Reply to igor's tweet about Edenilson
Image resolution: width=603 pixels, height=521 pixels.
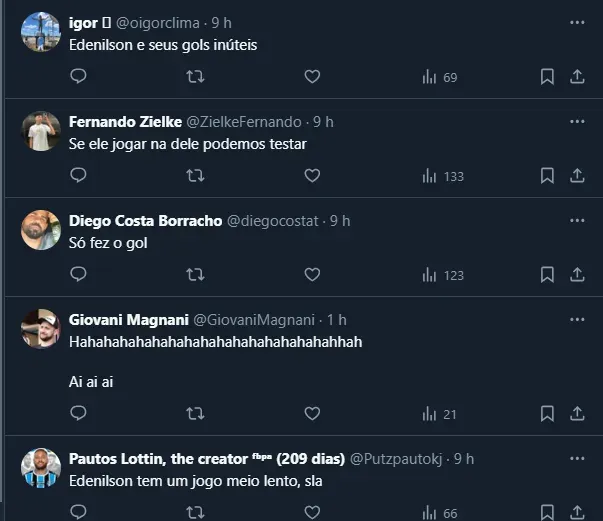(79, 77)
